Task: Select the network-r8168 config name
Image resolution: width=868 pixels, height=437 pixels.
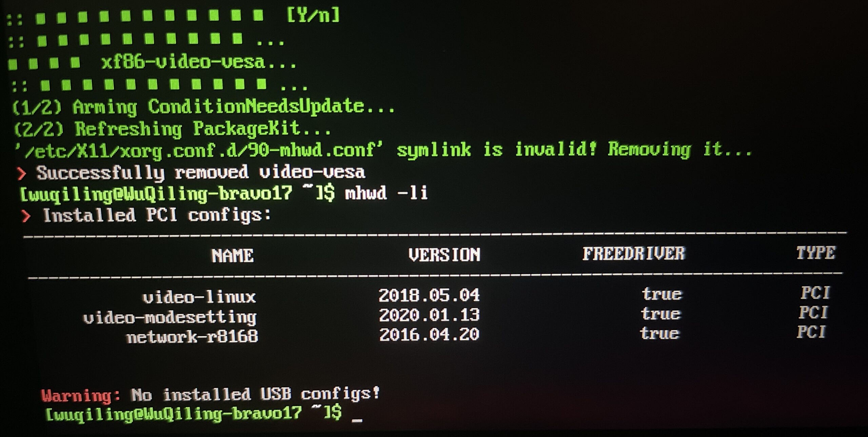Action: click(192, 337)
